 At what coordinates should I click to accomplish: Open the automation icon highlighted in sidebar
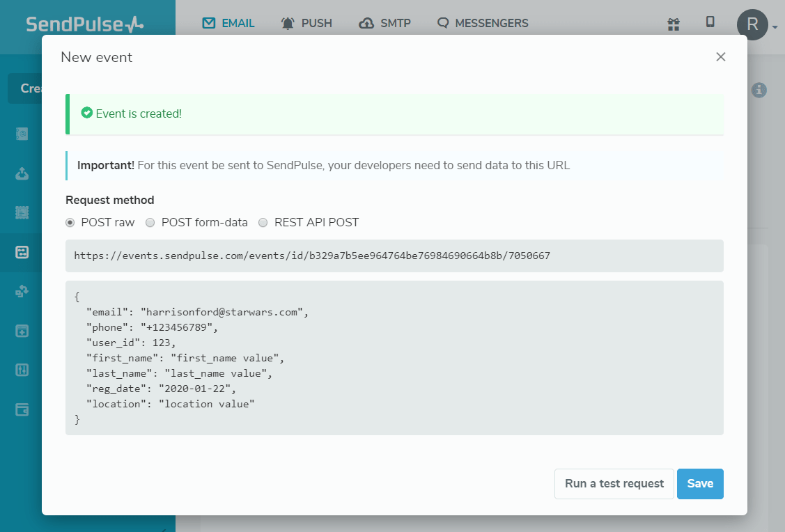point(22,253)
